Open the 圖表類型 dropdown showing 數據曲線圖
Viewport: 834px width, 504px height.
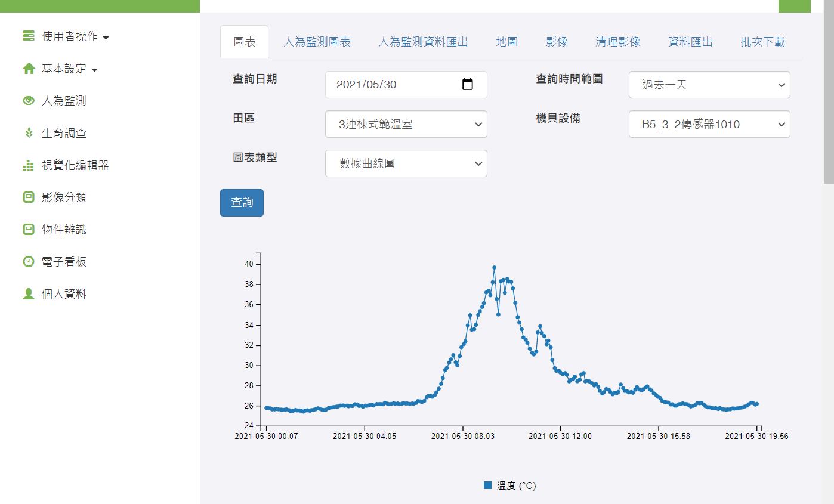[406, 163]
